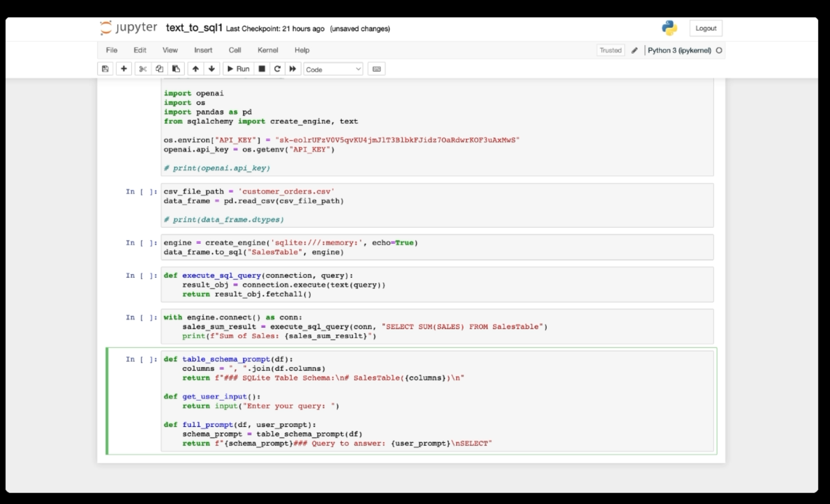The height and width of the screenshot is (504, 830).
Task: Restart kernel and run all cells icon
Action: 293,69
